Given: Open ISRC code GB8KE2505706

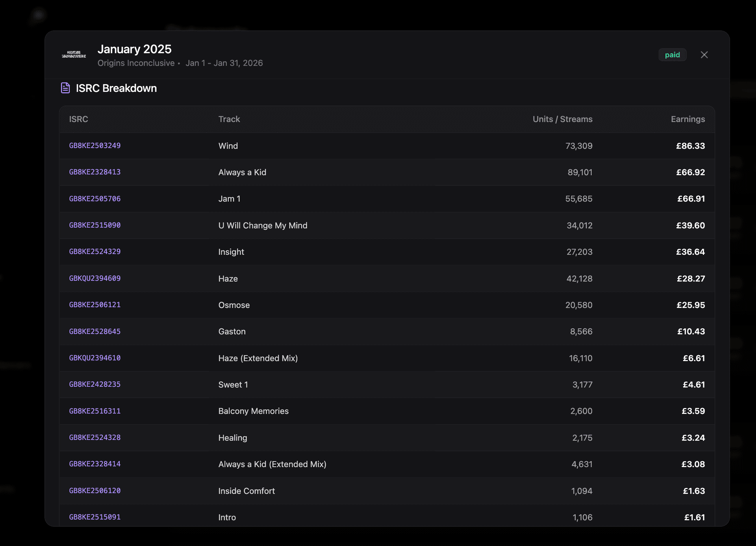Looking at the screenshot, I should [x=95, y=199].
